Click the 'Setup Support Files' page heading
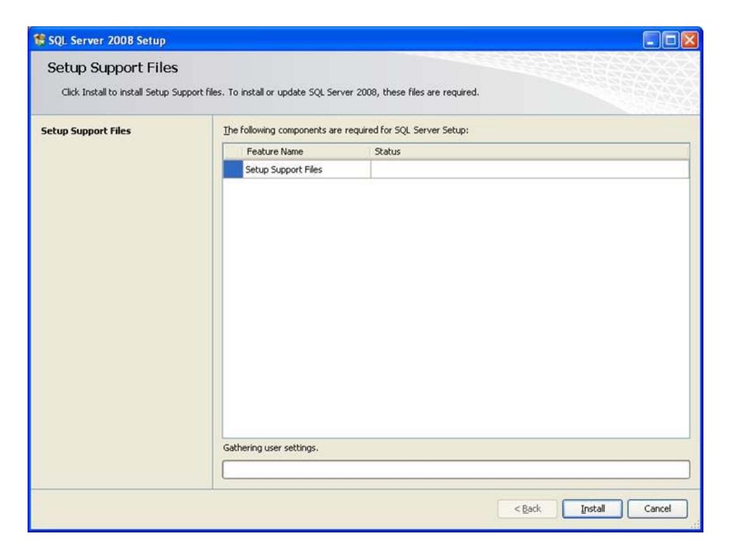Screen dimensions: 731x560 click(x=112, y=68)
